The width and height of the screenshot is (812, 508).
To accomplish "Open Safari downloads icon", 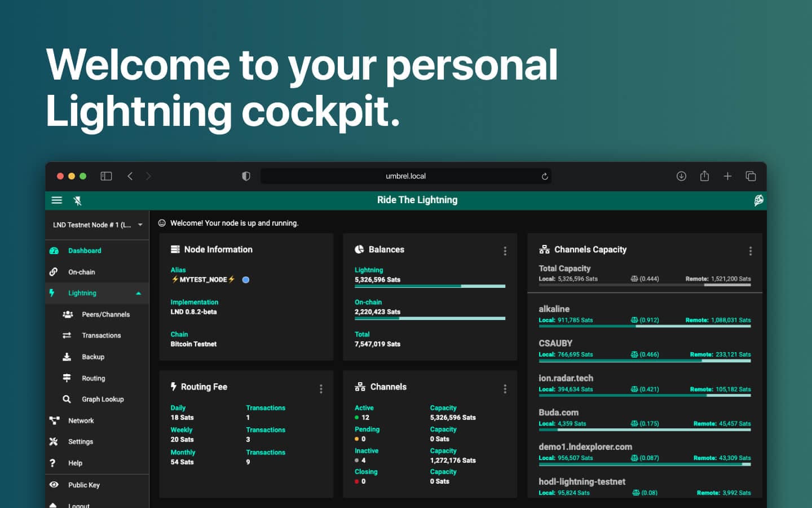I will click(681, 176).
